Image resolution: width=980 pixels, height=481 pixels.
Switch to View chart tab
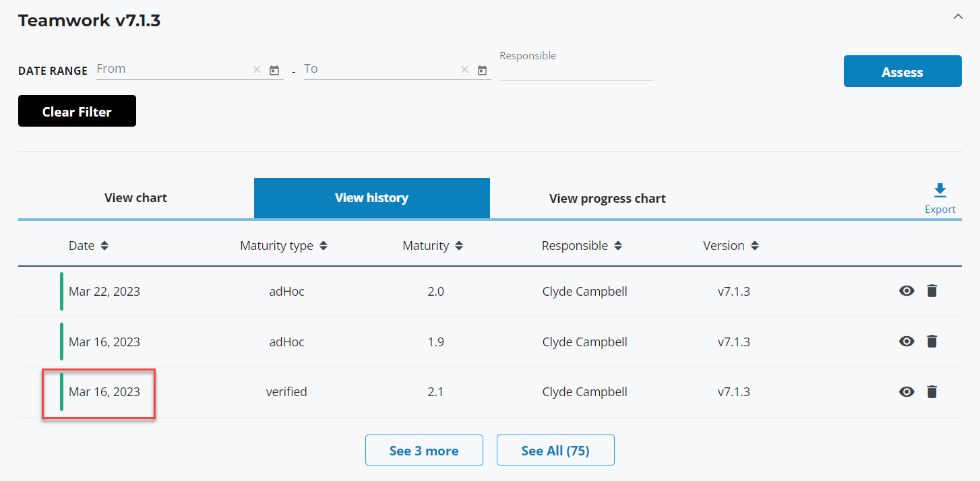tap(135, 198)
